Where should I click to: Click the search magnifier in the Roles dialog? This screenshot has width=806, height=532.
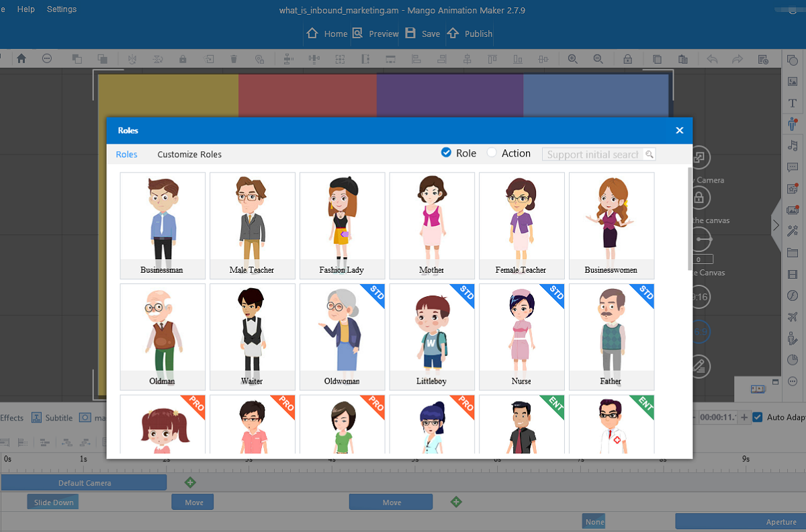[650, 154]
